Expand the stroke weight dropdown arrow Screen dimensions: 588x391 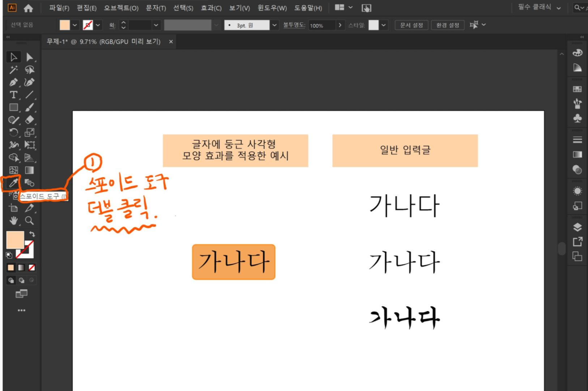pyautogui.click(x=156, y=25)
